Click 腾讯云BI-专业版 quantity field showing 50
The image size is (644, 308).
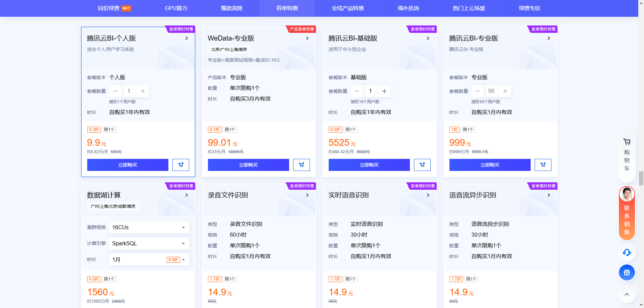491,91
